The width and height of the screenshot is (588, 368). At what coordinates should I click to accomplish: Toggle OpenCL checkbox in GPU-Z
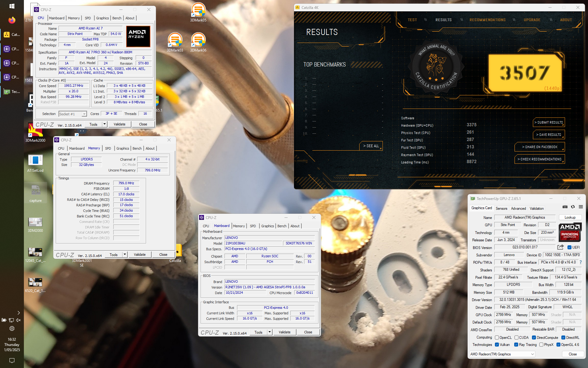coord(497,338)
